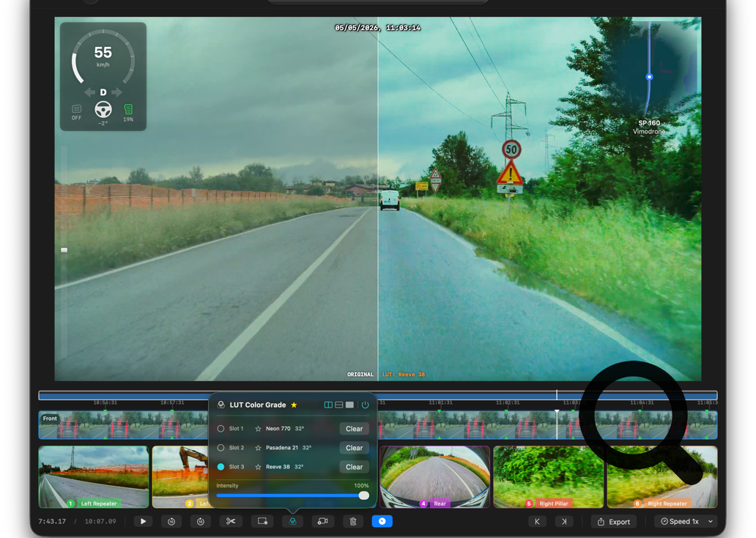Toggle LUT Color Grade power button
This screenshot has height=538, width=756.
point(365,405)
